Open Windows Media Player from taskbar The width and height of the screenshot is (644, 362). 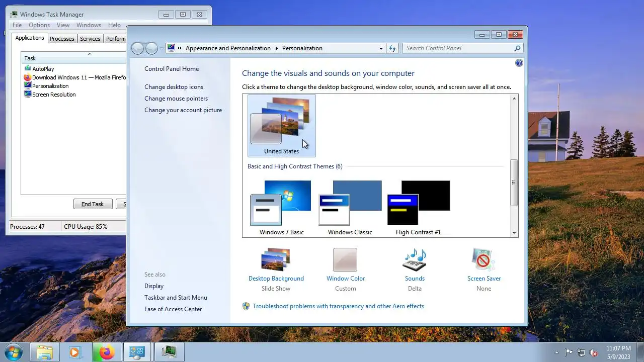(75, 352)
